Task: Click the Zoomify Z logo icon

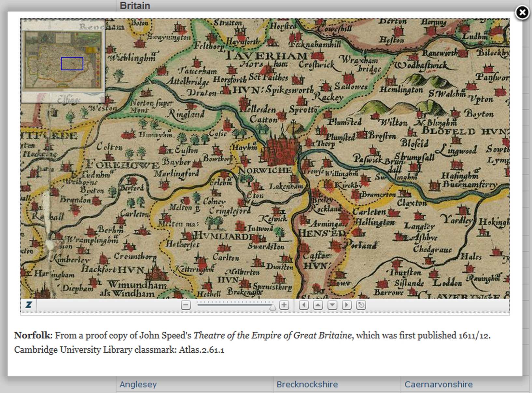Action: (x=29, y=305)
